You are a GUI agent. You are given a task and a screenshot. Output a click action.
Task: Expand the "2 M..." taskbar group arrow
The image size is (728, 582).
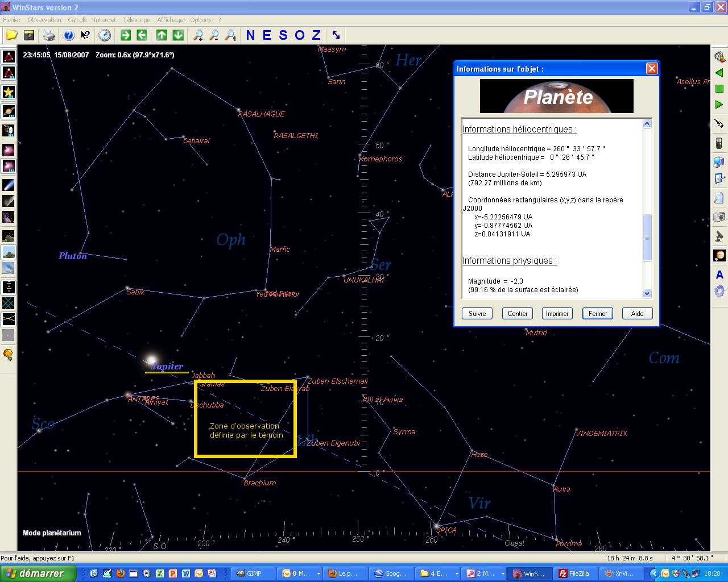click(503, 574)
